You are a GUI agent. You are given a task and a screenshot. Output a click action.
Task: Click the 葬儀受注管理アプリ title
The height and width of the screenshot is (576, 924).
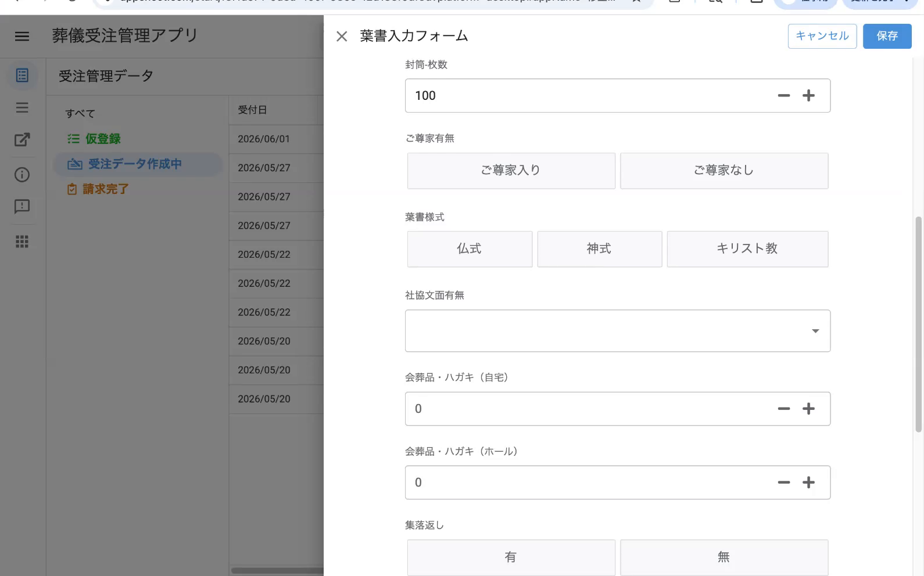tap(125, 36)
